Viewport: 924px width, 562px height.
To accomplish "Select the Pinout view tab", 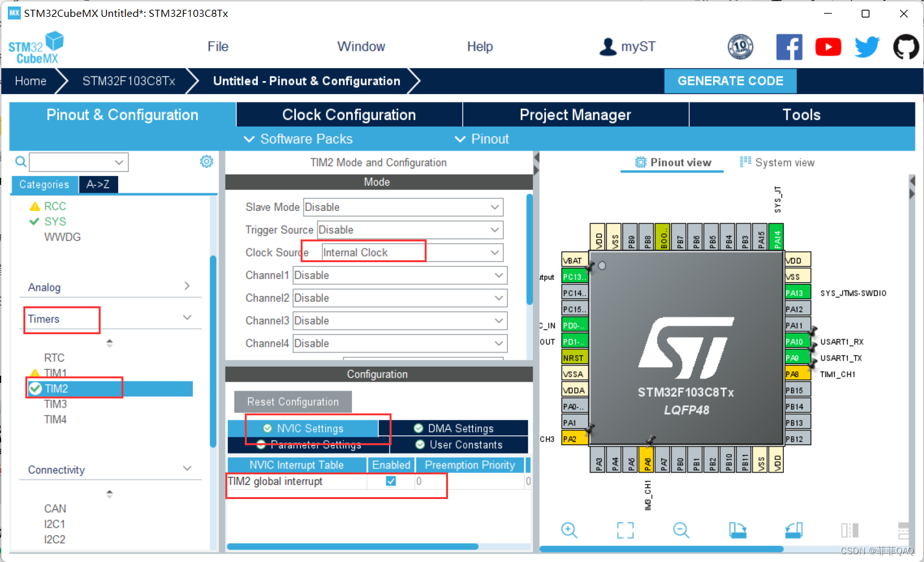I will (x=673, y=162).
